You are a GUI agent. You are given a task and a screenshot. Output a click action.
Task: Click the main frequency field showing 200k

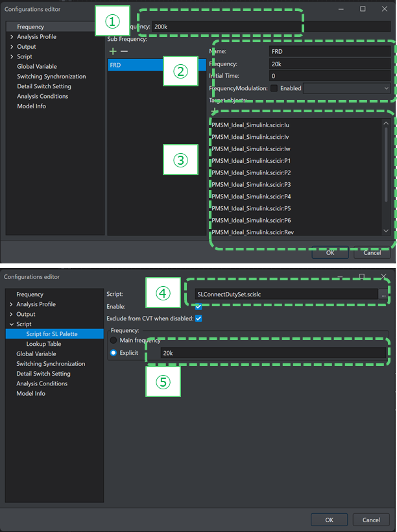pyautogui.click(x=271, y=27)
